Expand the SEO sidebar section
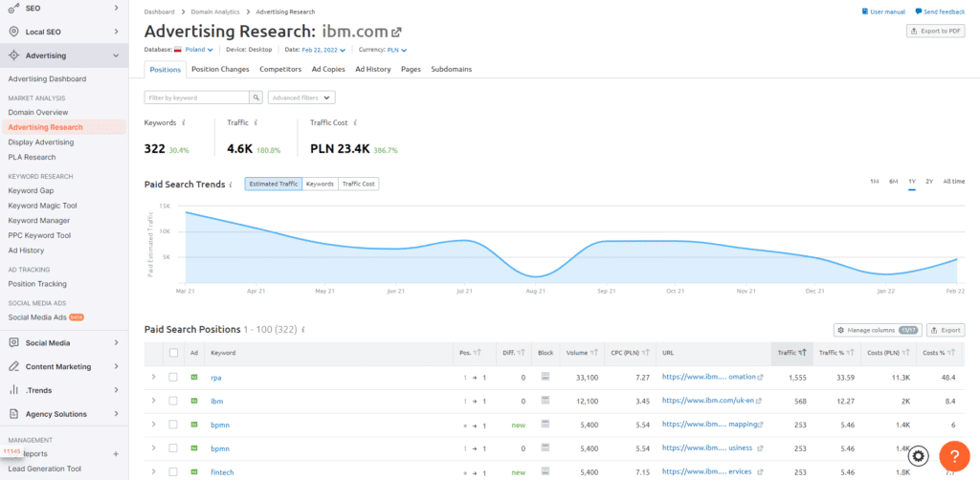 click(x=116, y=8)
